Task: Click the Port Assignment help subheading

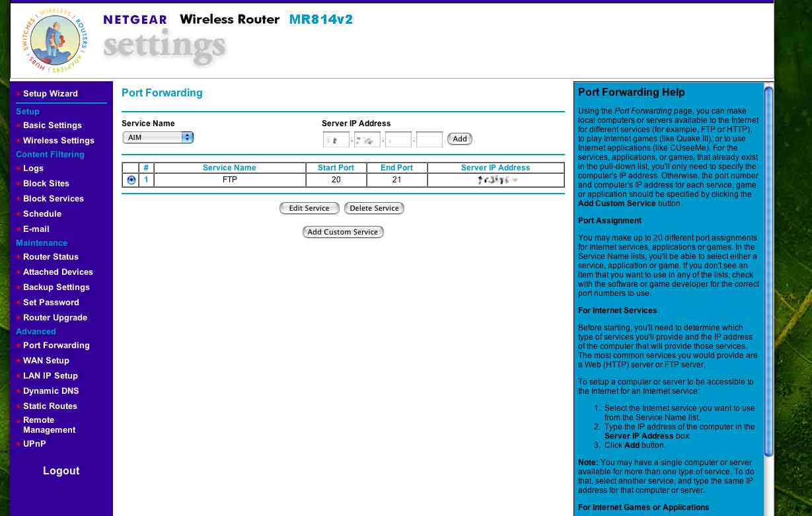Action: point(610,221)
